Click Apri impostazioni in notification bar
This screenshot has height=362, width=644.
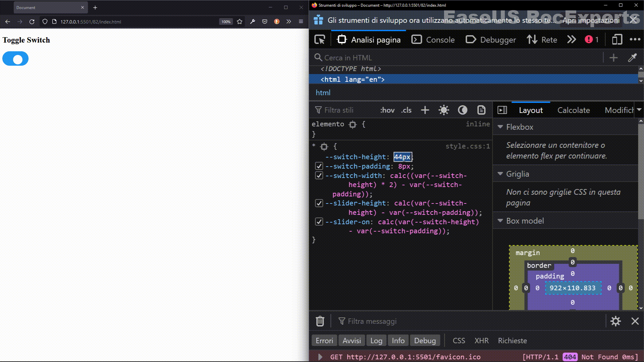tap(591, 20)
